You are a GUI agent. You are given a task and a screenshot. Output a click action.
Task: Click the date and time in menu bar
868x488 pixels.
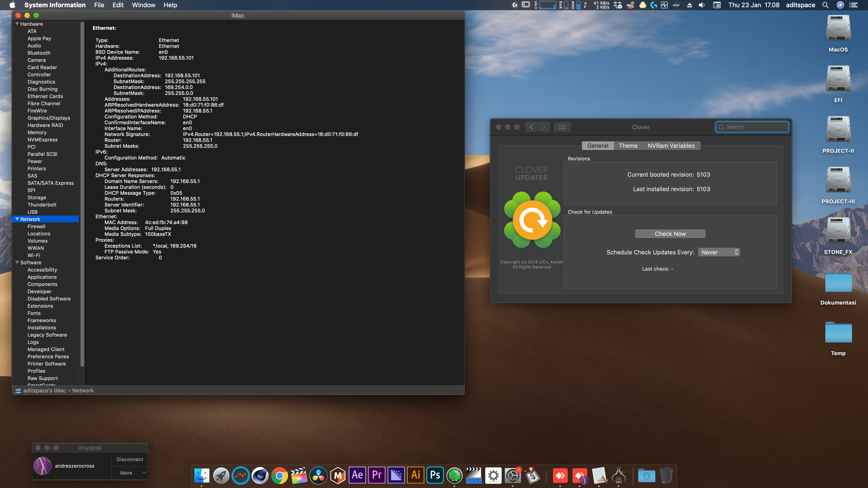(754, 5)
